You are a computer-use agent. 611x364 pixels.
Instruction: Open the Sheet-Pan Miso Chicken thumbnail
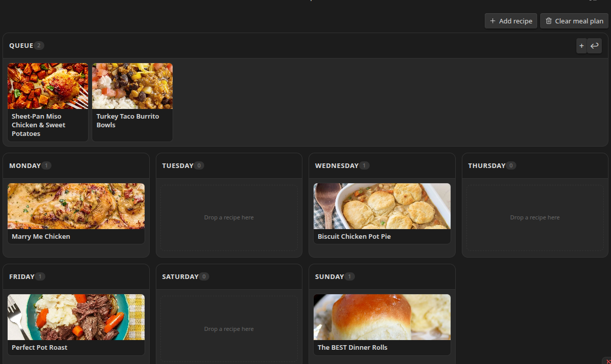[x=48, y=86]
